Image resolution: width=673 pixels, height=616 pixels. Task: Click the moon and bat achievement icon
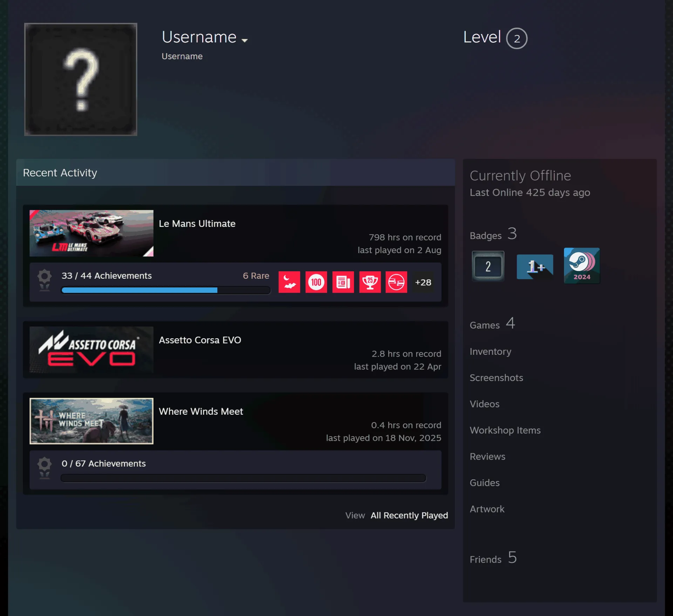tap(289, 282)
